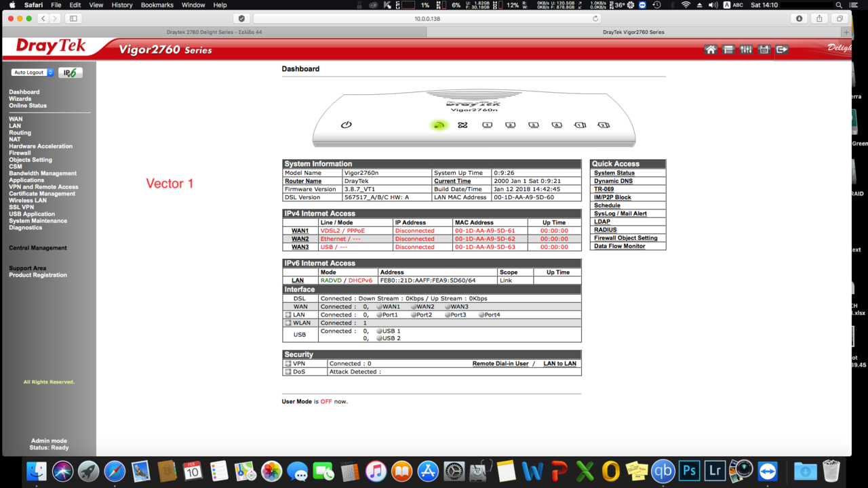The height and width of the screenshot is (488, 868).
Task: Click Safari's downloads toolbar icon
Action: [799, 18]
